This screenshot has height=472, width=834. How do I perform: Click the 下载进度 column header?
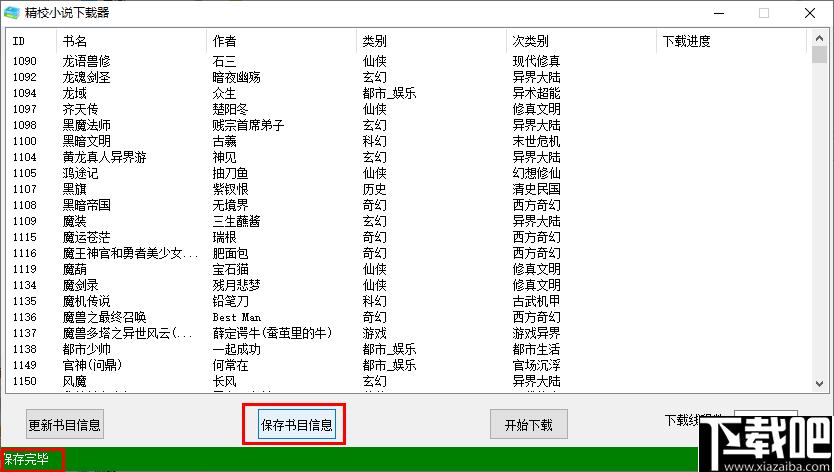coord(731,41)
